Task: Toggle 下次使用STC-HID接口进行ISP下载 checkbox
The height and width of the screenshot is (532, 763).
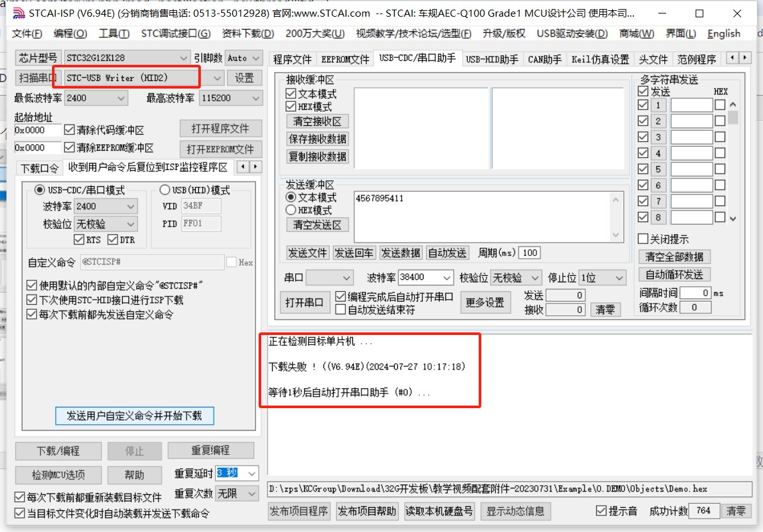Action: (31, 300)
